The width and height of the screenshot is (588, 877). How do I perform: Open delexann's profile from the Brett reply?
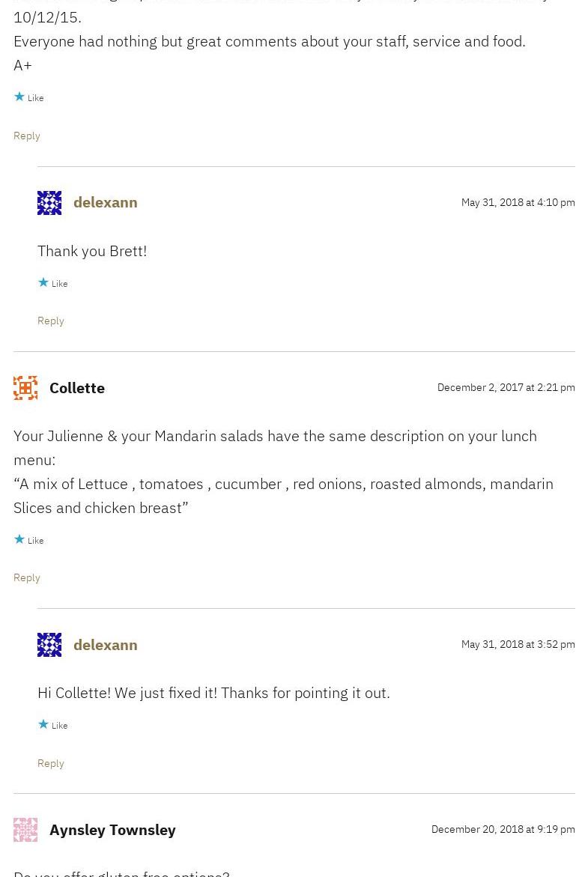(x=106, y=202)
